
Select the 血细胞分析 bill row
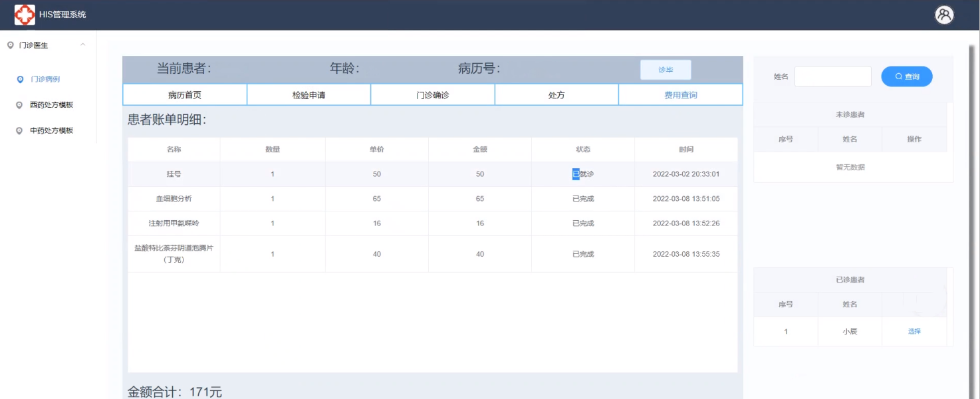pyautogui.click(x=174, y=199)
